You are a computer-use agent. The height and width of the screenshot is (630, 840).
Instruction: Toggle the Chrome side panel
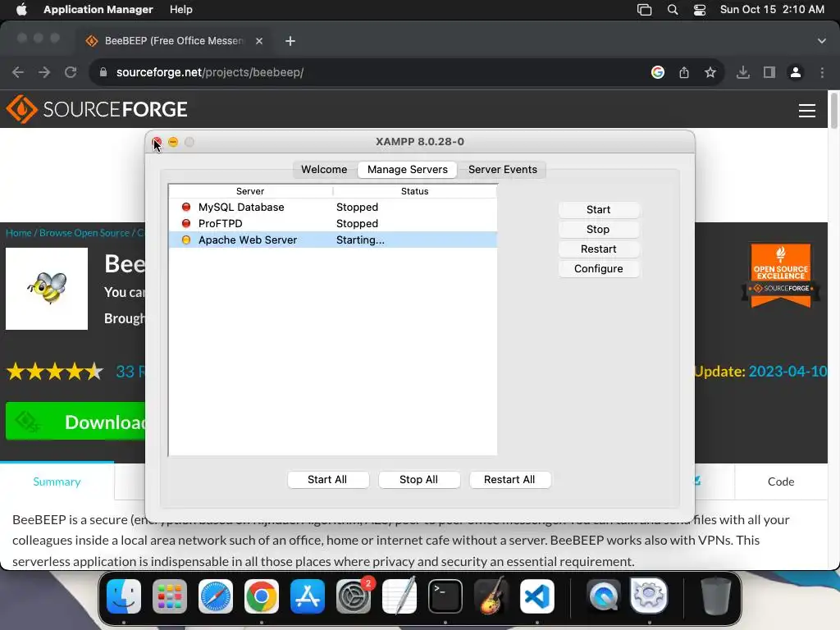pyautogui.click(x=769, y=72)
